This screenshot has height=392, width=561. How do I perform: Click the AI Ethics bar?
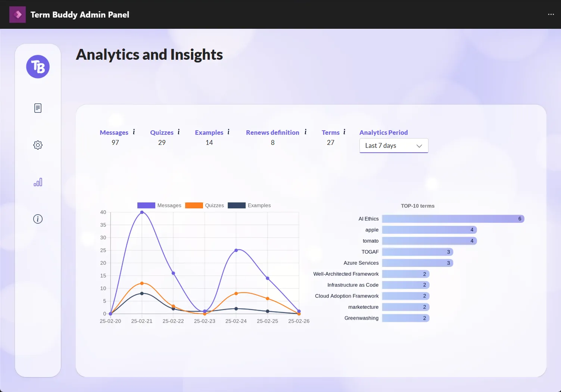click(x=453, y=219)
